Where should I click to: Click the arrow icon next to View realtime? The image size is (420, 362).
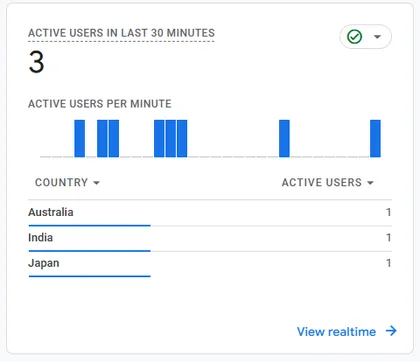(x=391, y=331)
